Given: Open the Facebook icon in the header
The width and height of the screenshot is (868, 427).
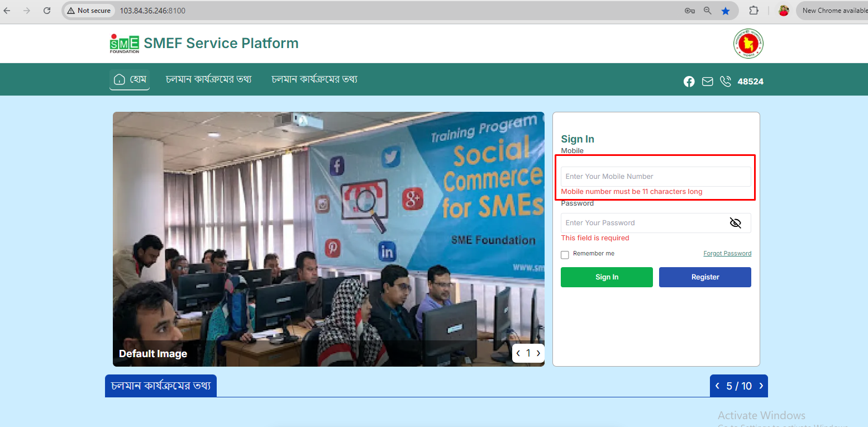Looking at the screenshot, I should [x=689, y=82].
